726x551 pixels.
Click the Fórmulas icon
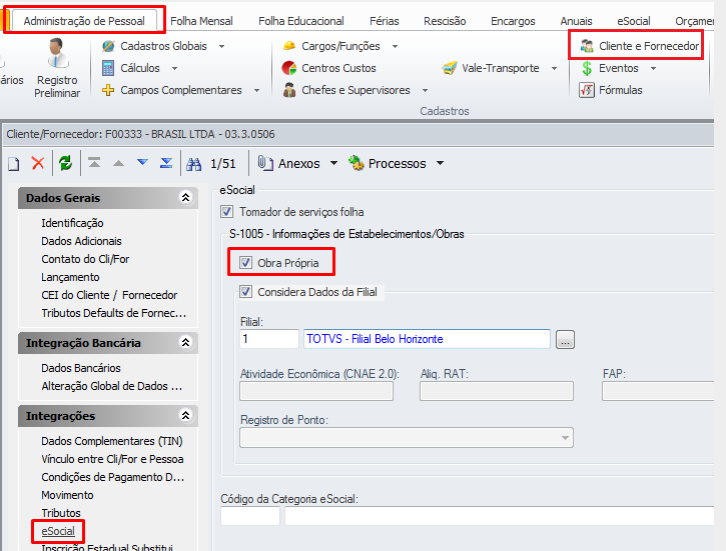click(587, 90)
